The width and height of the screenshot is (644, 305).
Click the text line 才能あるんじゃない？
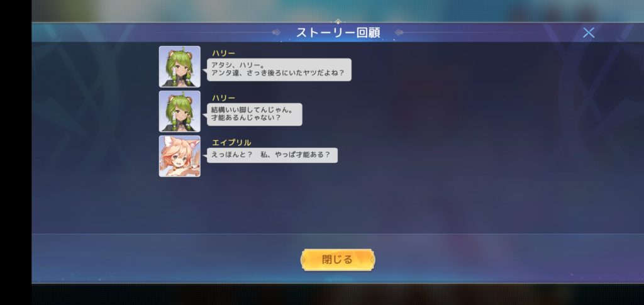tap(246, 118)
